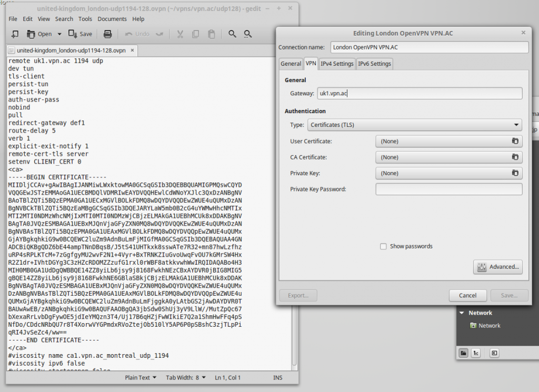Choose a Private Key file
539x392 pixels.
point(448,174)
